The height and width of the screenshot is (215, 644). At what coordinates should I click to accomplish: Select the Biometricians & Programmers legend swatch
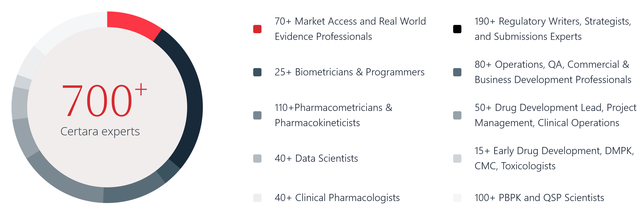coord(257,72)
